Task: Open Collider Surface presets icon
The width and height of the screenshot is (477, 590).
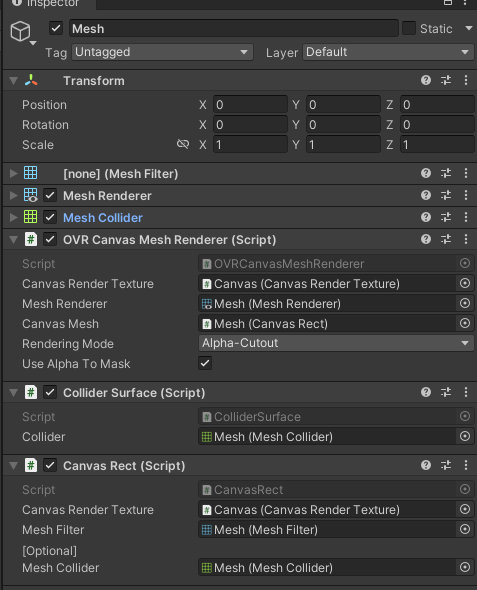Action: (446, 392)
